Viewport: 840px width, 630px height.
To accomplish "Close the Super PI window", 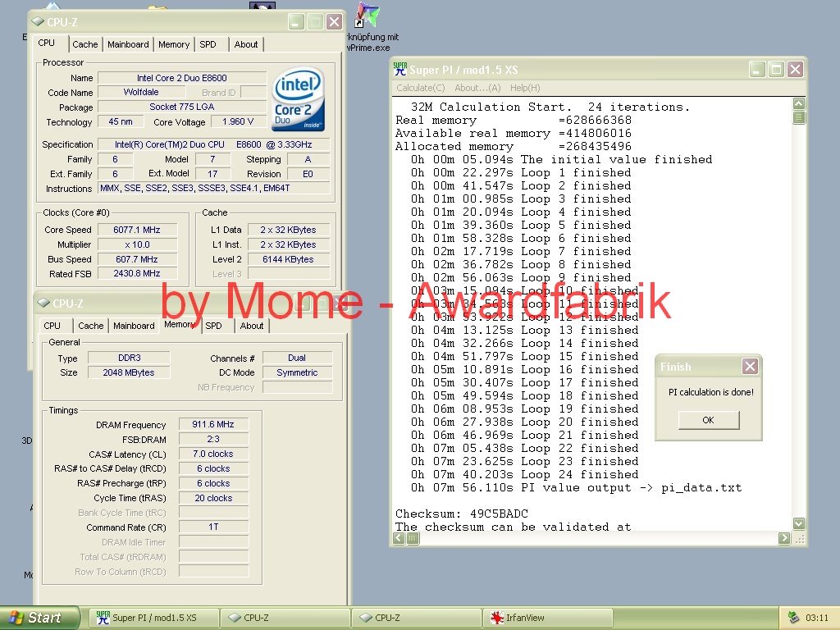I will coord(796,69).
